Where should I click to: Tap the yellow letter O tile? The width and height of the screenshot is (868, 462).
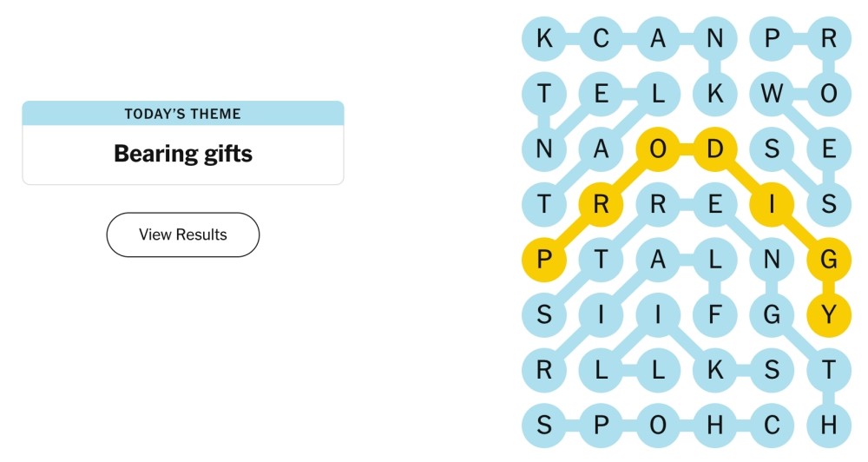coord(658,149)
